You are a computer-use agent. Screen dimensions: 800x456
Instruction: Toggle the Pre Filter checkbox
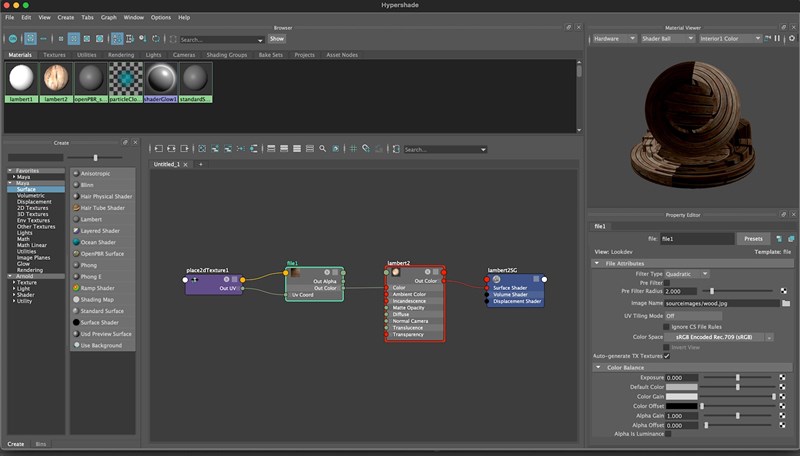[668, 282]
